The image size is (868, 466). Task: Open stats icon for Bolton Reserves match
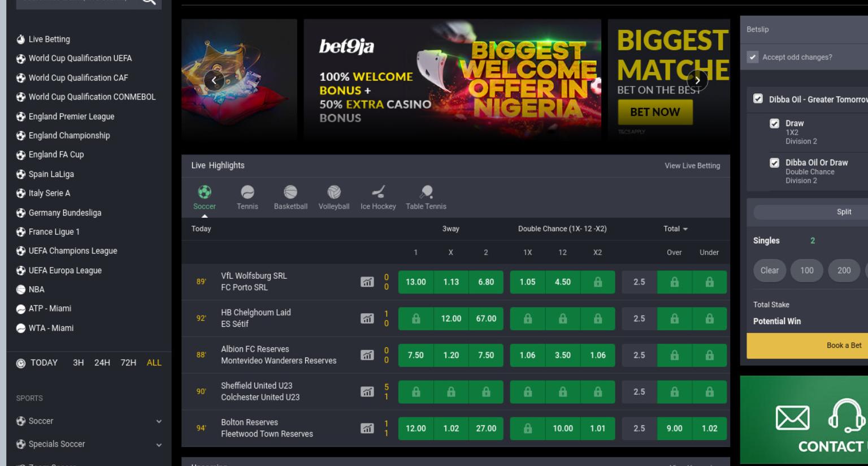[x=367, y=428]
